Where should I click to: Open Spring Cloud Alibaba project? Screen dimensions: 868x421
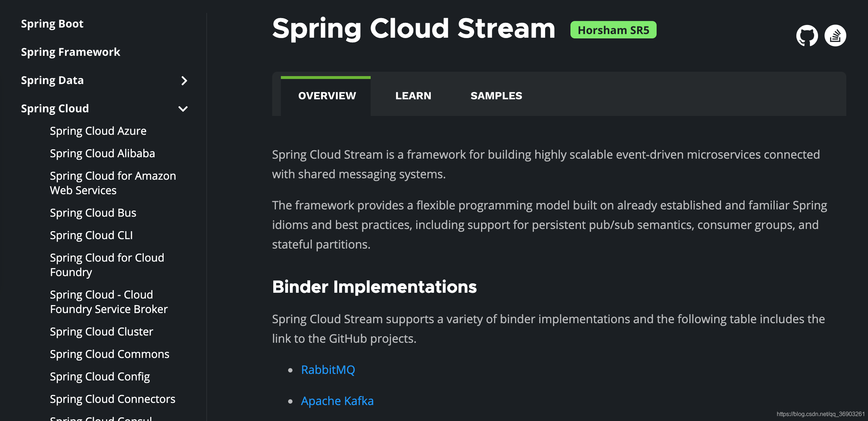click(102, 153)
